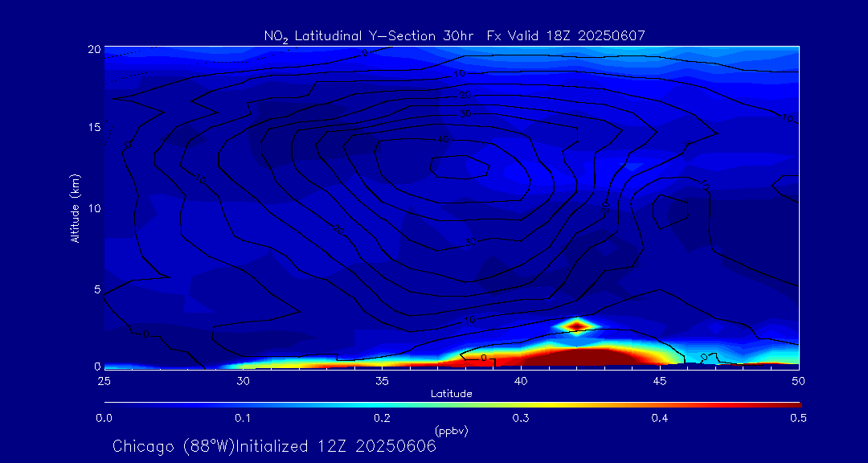The height and width of the screenshot is (463, 868).
Task: Click the contour label "0" at the top edge of the plot
Action: click(x=365, y=53)
